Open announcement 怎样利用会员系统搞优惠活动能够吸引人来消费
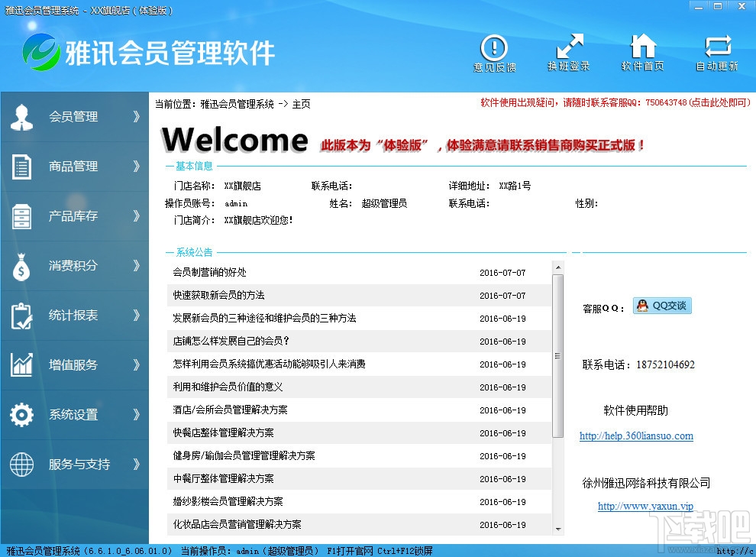 tap(269, 364)
